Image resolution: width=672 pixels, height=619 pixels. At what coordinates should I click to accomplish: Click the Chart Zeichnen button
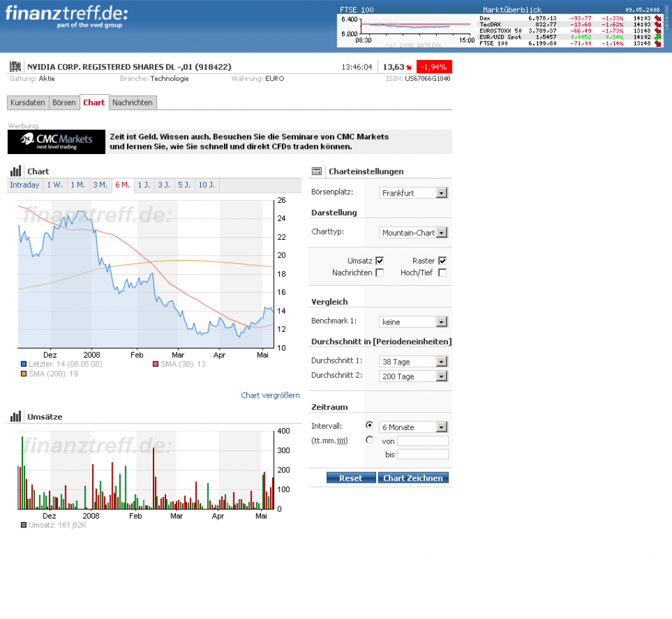[413, 477]
